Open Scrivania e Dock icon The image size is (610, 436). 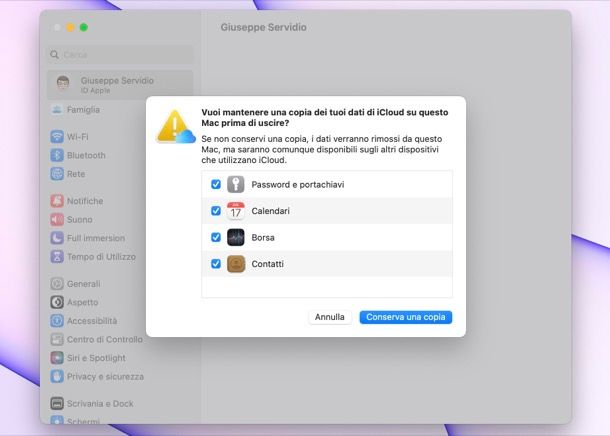[57, 403]
